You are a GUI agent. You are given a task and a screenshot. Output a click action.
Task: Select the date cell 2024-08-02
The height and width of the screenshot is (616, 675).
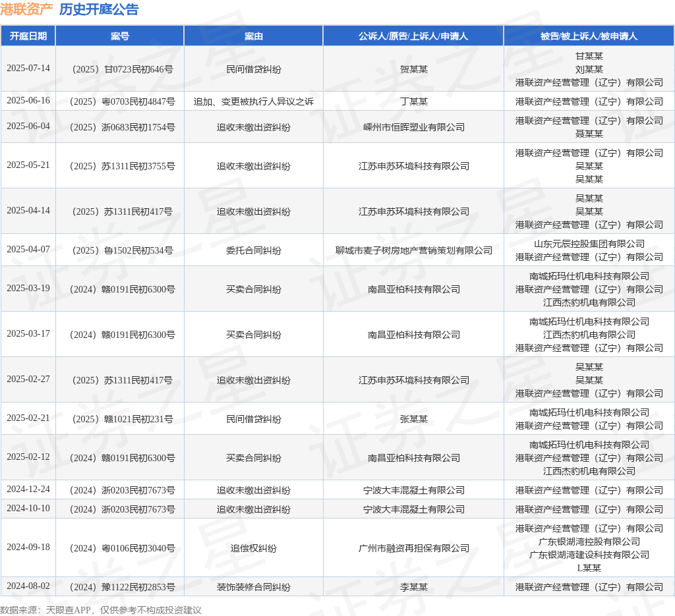pyautogui.click(x=28, y=586)
